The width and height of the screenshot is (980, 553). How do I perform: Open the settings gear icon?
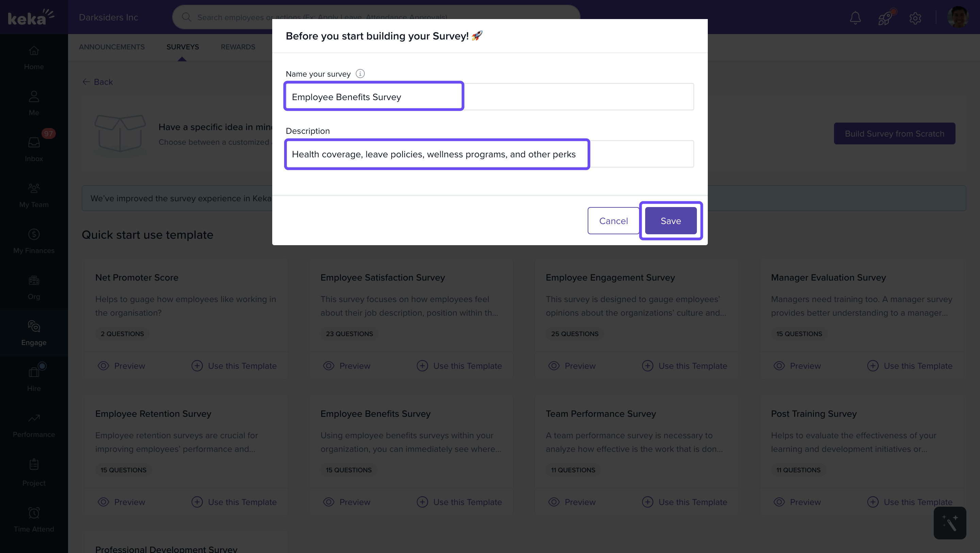point(915,17)
